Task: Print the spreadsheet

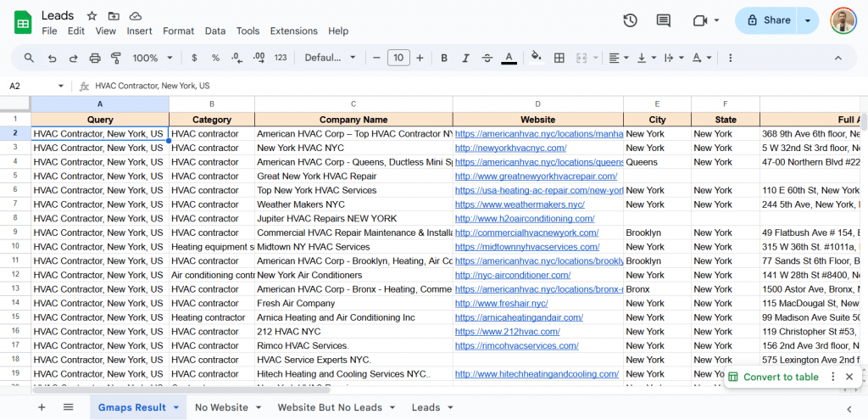Action: pyautogui.click(x=95, y=58)
